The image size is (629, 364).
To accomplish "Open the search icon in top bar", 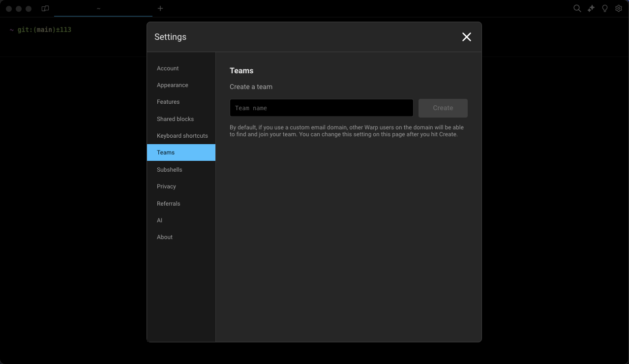I will [577, 8].
